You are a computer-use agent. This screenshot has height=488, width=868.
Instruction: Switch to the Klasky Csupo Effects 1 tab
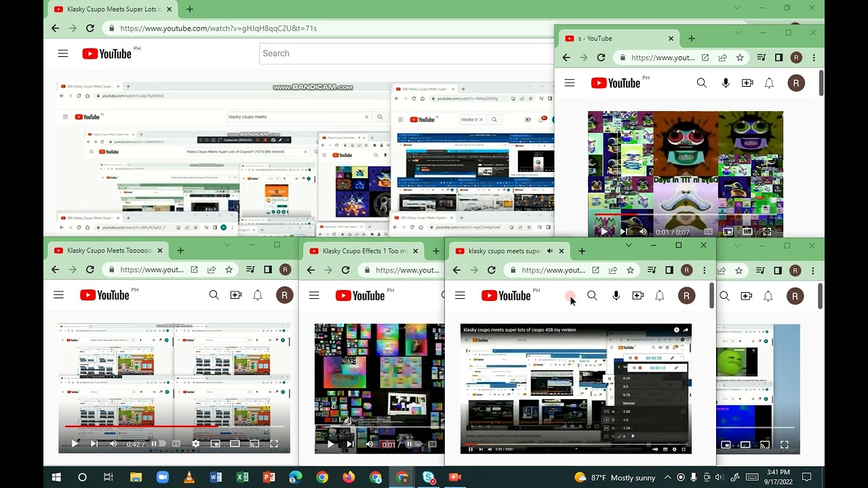364,251
